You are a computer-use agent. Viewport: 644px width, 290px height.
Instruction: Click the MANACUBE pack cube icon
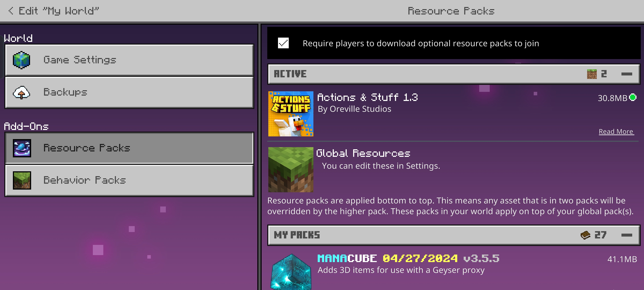click(x=291, y=273)
